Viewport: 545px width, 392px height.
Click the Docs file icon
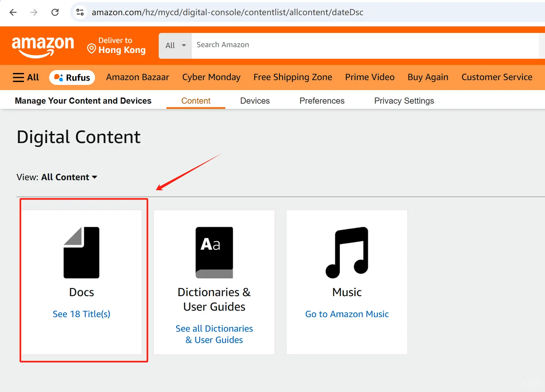tap(81, 253)
